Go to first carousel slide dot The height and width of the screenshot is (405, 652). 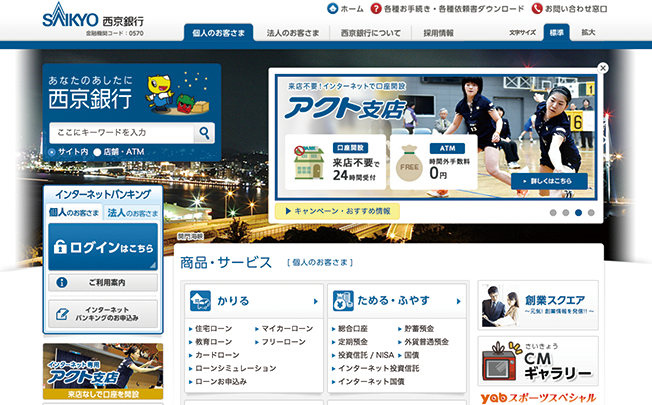[553, 212]
